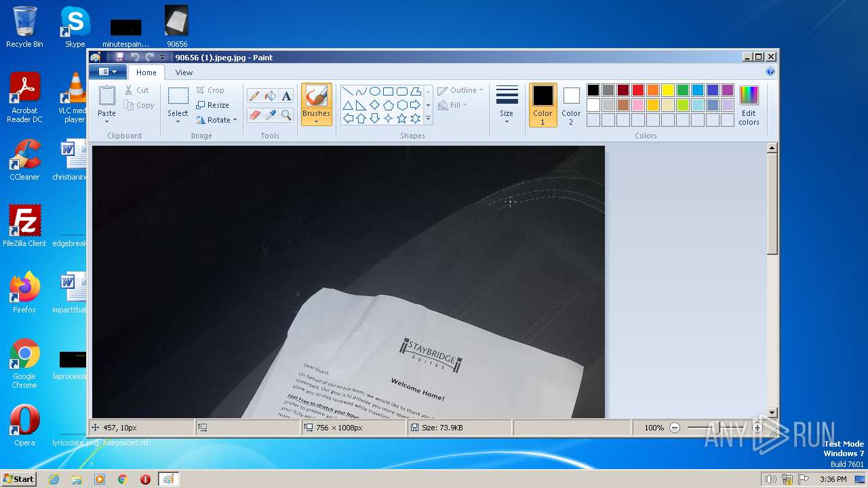The image size is (868, 488).
Task: Select the Triangle shape
Action: pos(347,105)
